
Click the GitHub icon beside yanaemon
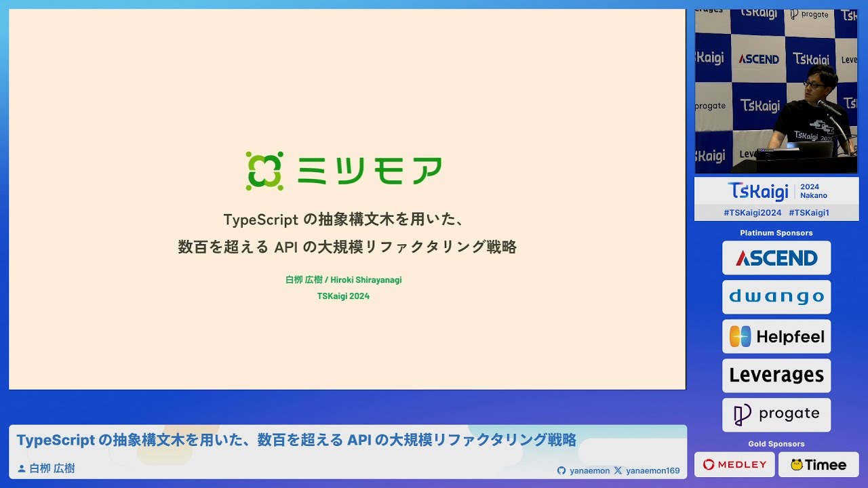[x=561, y=470]
